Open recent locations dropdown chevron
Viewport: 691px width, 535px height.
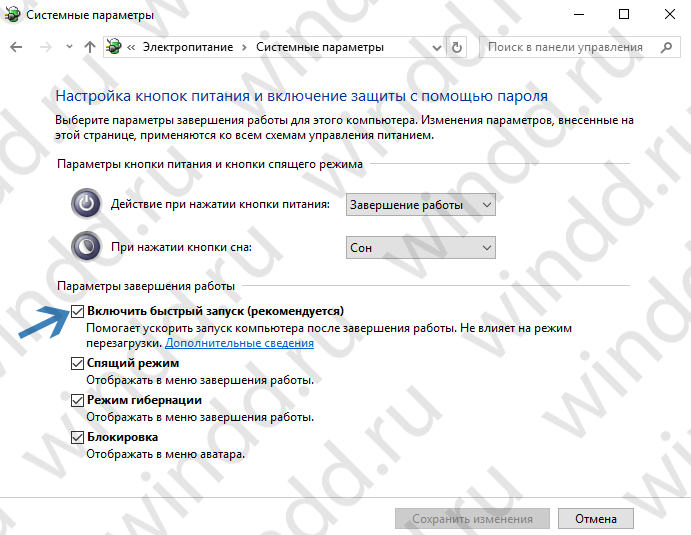[69, 46]
